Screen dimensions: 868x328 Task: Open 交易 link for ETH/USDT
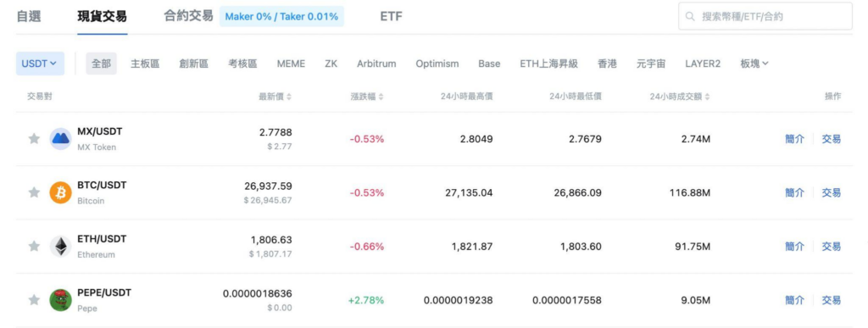coord(831,246)
